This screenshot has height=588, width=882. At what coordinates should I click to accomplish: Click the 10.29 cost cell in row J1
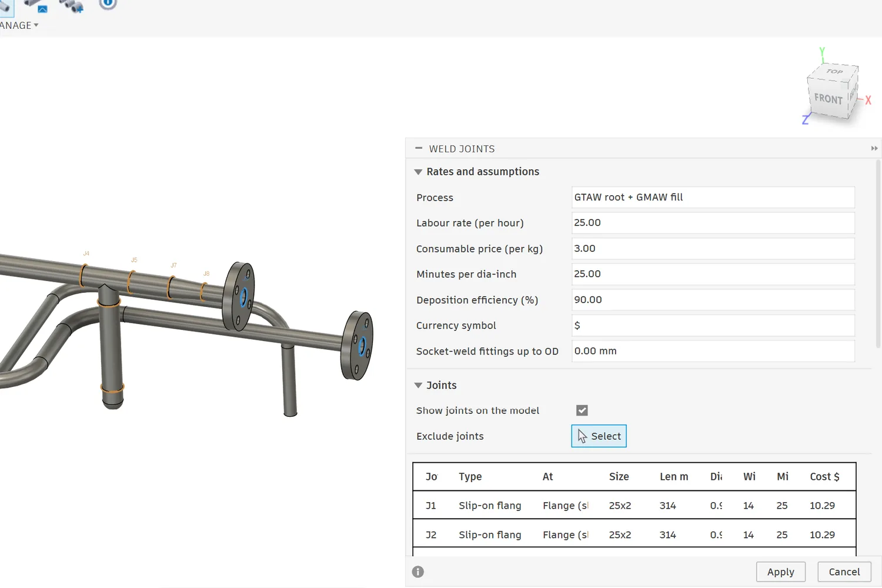pyautogui.click(x=822, y=505)
